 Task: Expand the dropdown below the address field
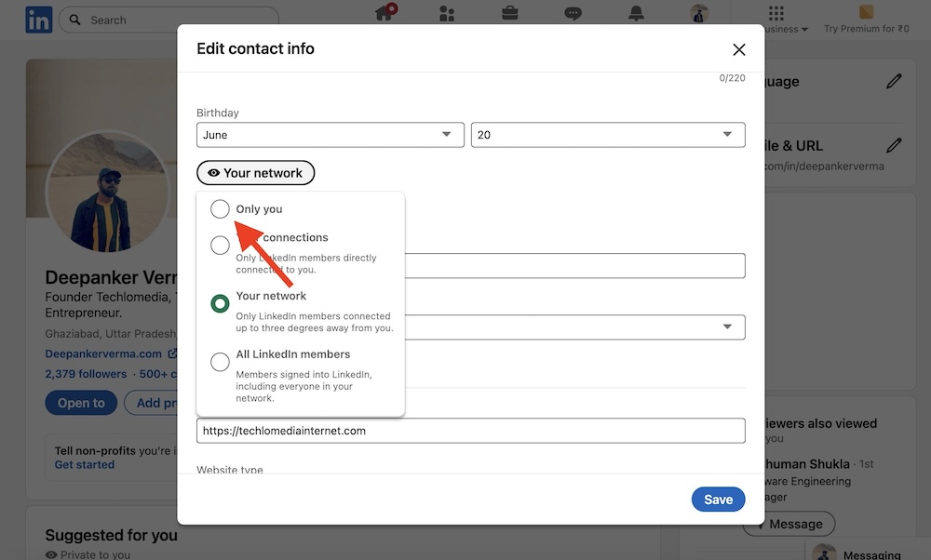(x=574, y=327)
